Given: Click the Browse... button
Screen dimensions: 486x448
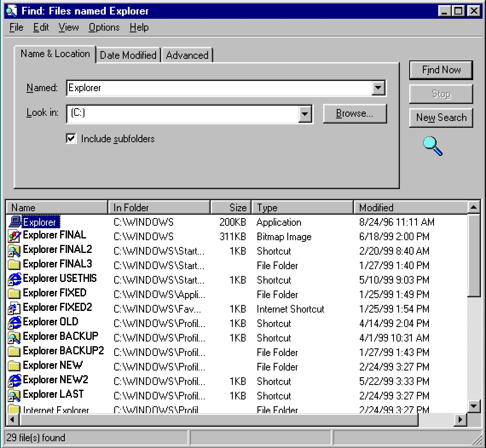Looking at the screenshot, I should coord(355,113).
